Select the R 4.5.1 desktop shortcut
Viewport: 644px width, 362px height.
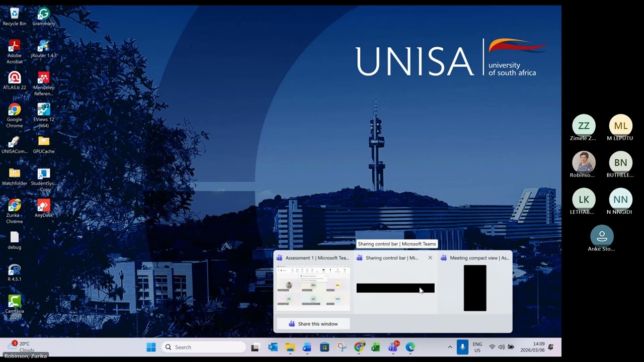tap(14, 273)
